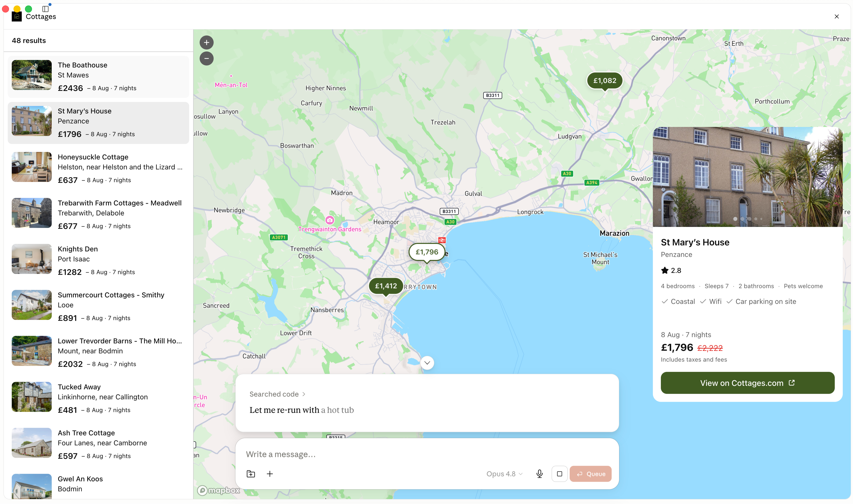Click the Trengwainton Gardens camera marker

(329, 220)
